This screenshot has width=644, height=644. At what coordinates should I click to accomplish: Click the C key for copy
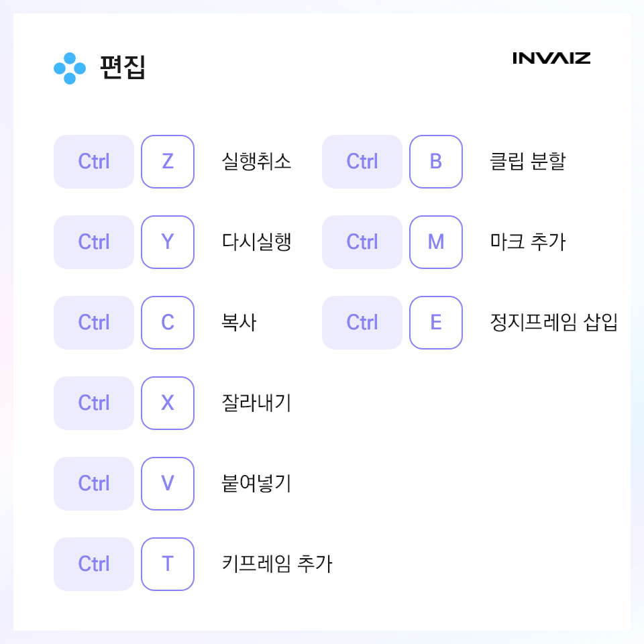pos(168,323)
